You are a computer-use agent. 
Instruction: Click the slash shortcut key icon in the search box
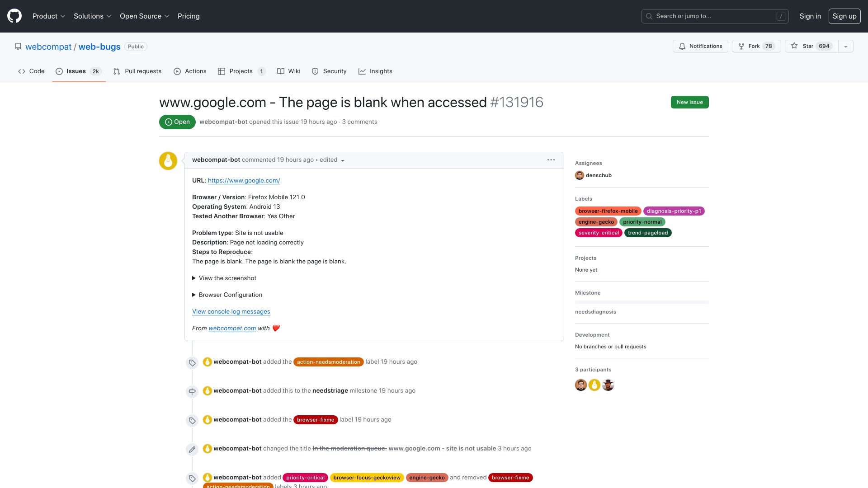coord(781,16)
